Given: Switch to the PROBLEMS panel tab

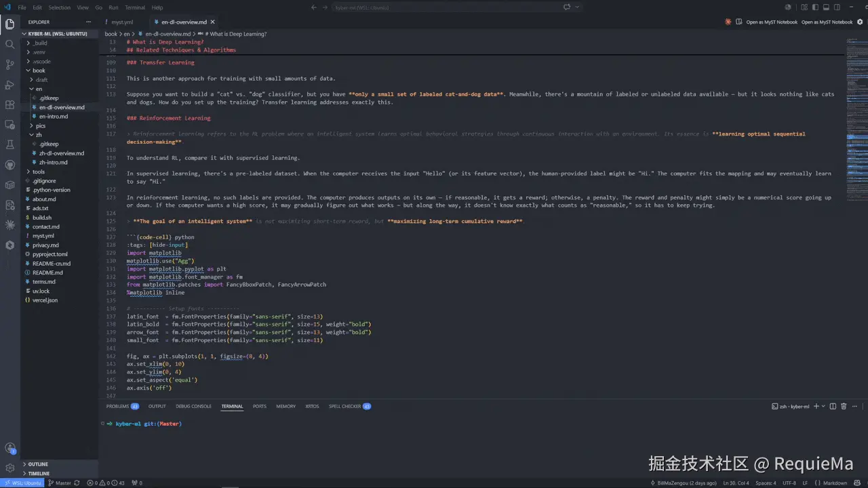Looking at the screenshot, I should tap(122, 407).
